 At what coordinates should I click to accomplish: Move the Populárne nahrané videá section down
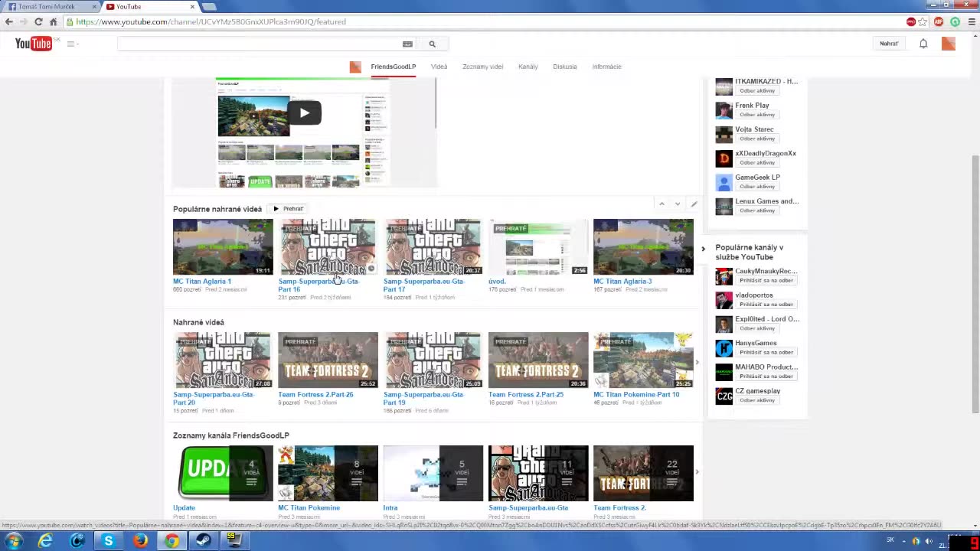point(678,204)
